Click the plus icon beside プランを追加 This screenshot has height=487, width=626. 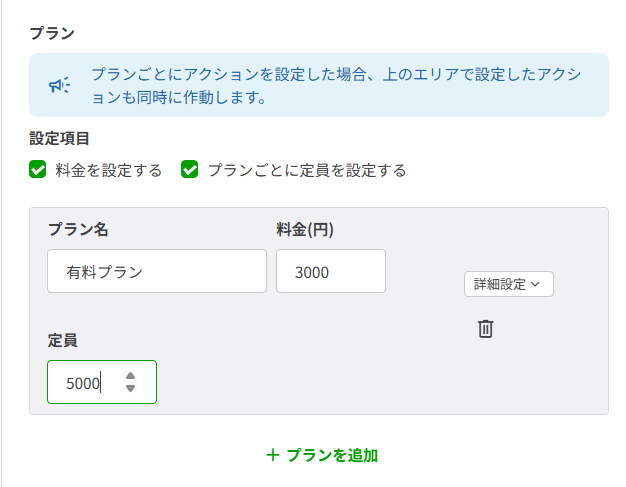tap(273, 455)
